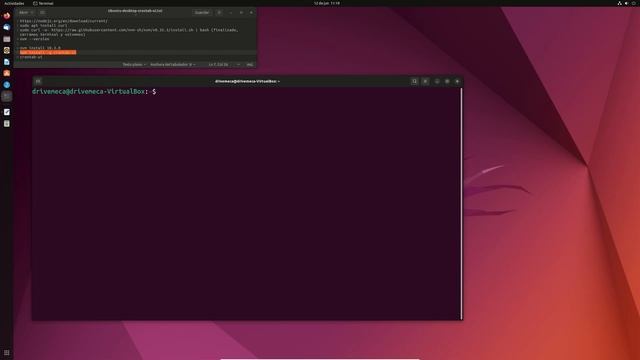Image resolution: width=640 pixels, height=360 pixels.
Task: Open the Terminal app menu in top bar
Action: (x=43, y=3)
